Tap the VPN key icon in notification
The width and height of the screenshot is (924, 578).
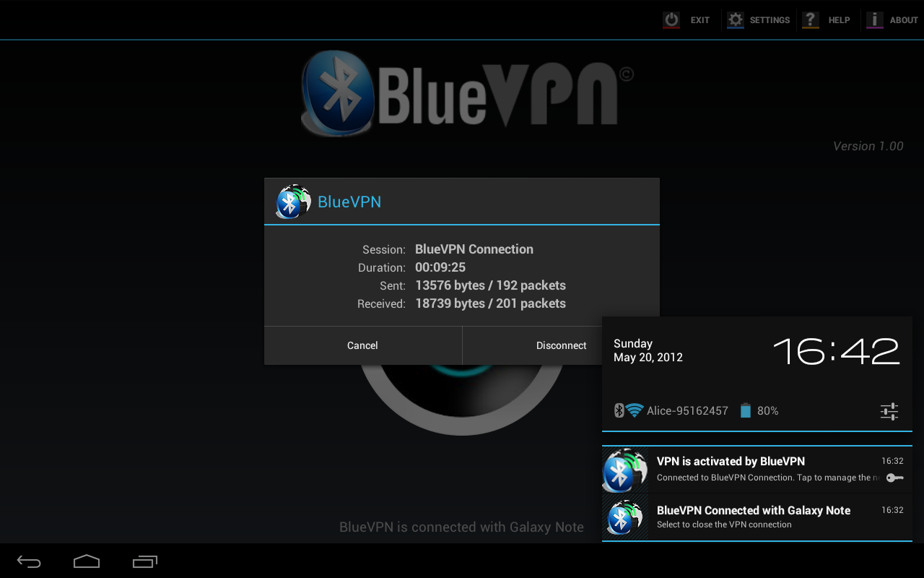coord(894,478)
